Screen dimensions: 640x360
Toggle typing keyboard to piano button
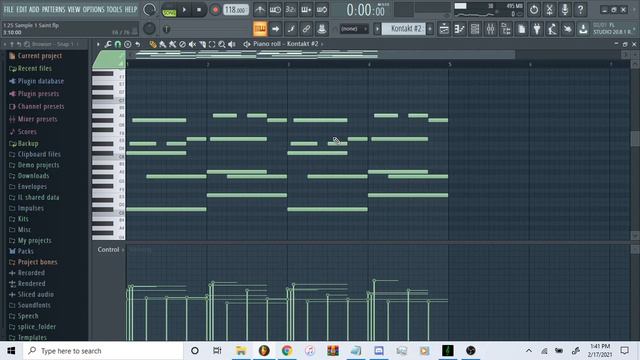[x=260, y=29]
